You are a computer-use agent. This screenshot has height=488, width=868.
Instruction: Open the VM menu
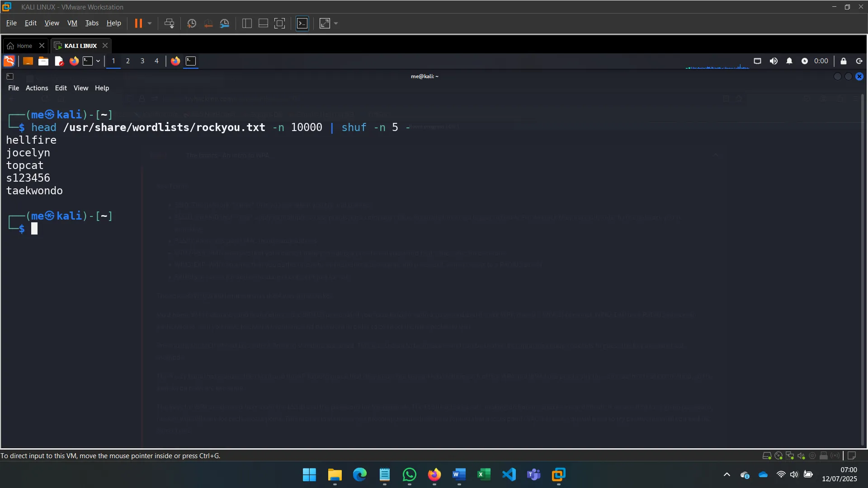[72, 23]
